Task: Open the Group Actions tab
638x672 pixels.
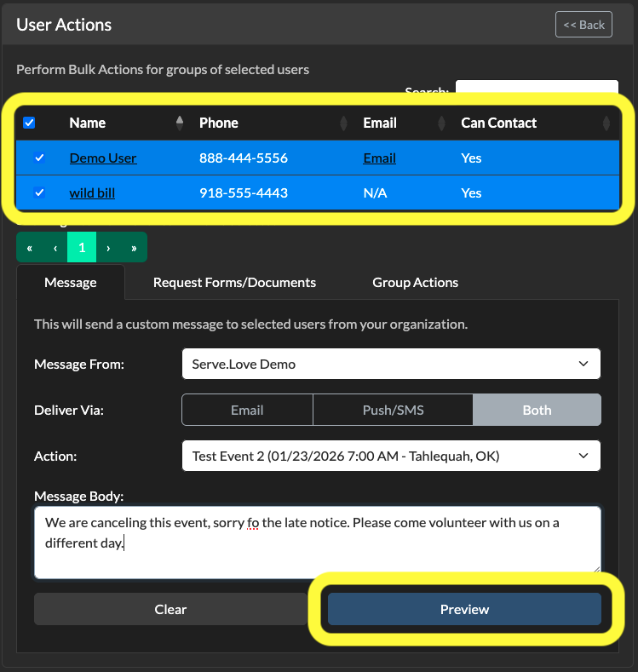Action: click(415, 283)
